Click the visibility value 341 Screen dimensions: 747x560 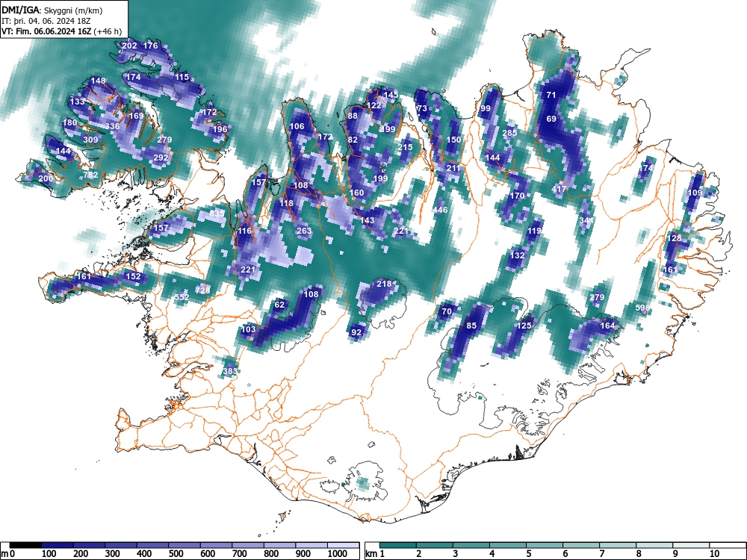[586, 220]
